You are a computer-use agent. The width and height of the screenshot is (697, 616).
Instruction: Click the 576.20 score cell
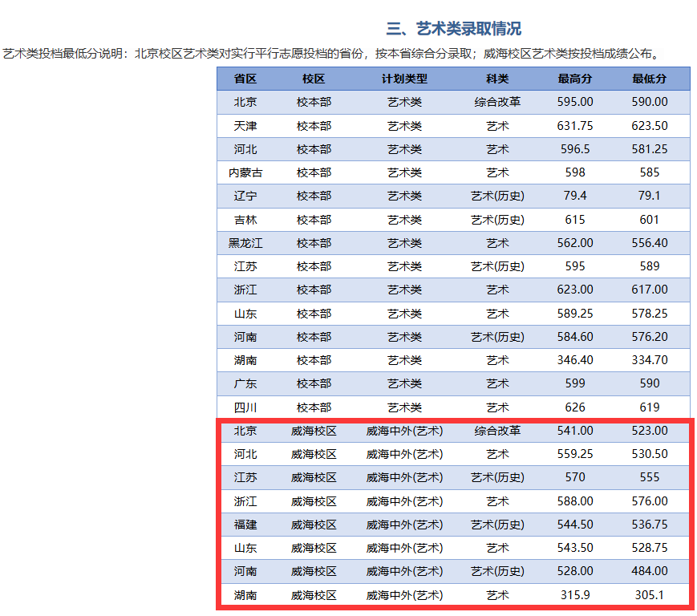coord(650,336)
